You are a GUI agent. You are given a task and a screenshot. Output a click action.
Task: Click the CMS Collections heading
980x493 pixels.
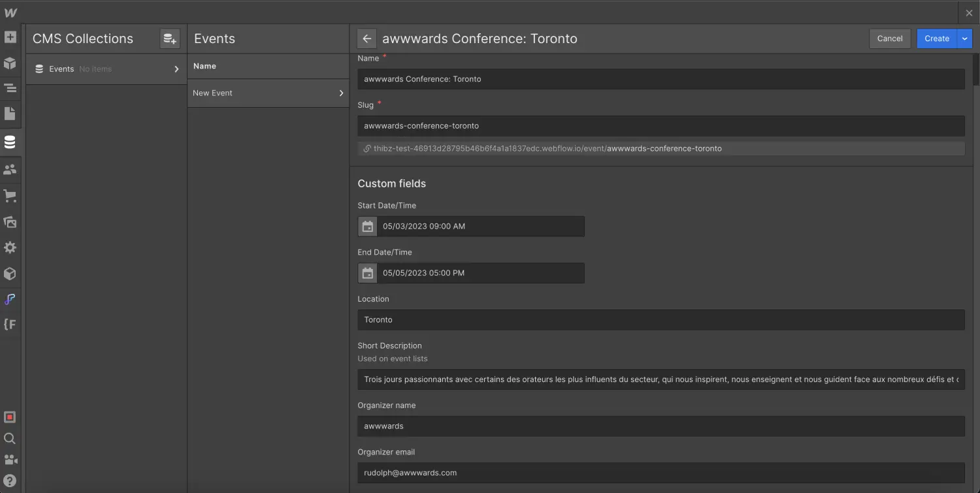pos(83,39)
